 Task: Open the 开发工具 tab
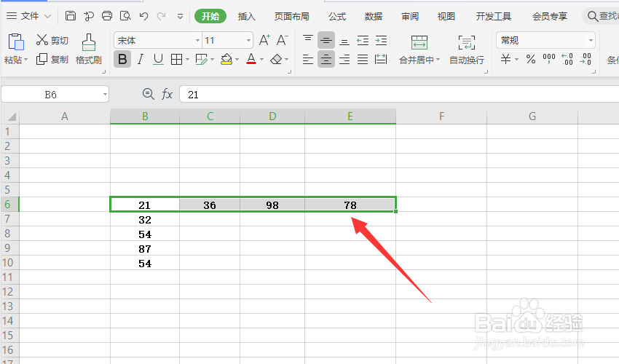(x=494, y=16)
